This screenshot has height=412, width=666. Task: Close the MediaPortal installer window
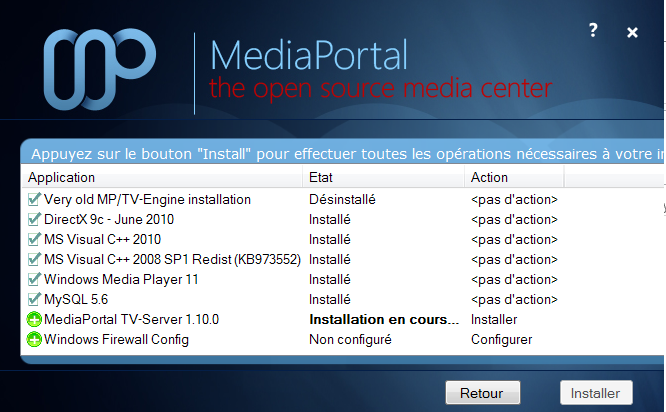pyautogui.click(x=632, y=32)
